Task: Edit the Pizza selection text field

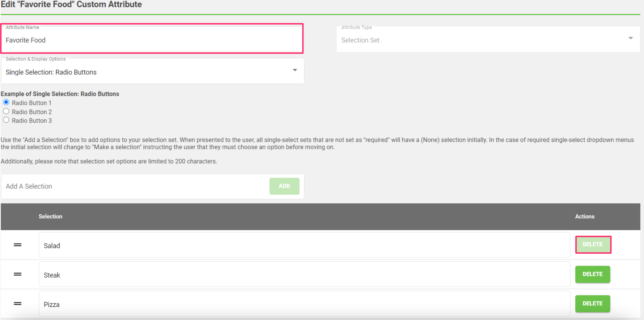Action: tap(304, 304)
